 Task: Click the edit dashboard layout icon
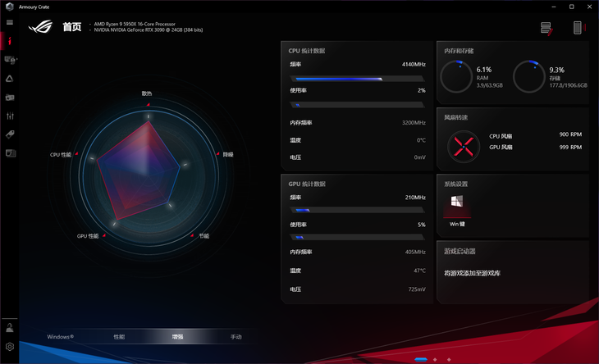click(x=546, y=29)
